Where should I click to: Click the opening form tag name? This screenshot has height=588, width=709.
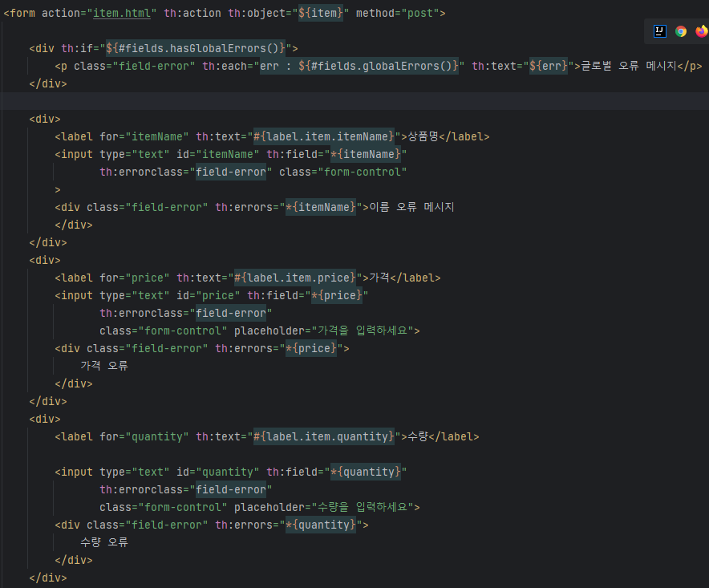22,13
